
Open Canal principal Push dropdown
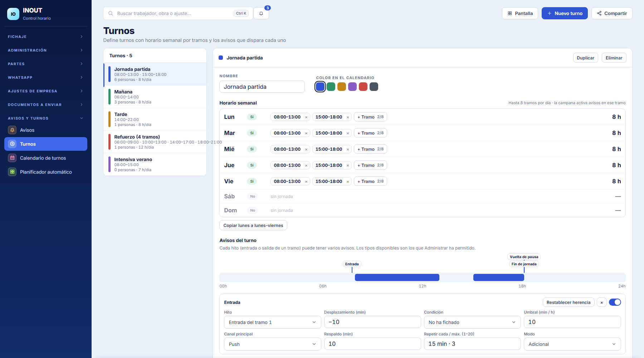(273, 344)
